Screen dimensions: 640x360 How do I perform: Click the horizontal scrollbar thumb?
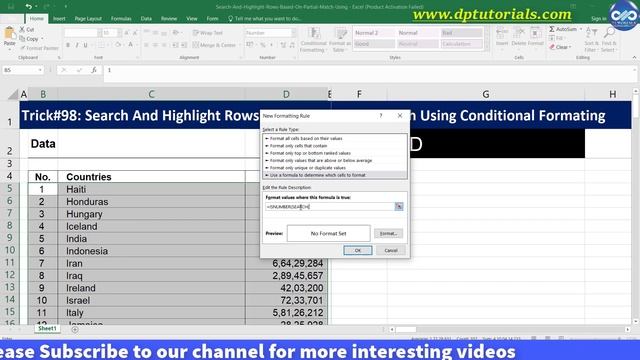pos(406,329)
